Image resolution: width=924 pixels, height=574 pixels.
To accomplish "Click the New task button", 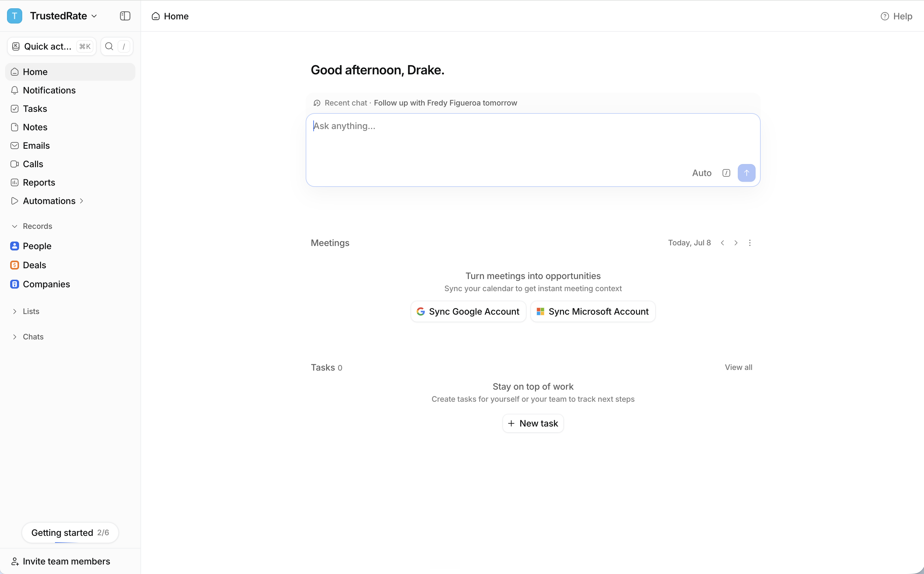I will click(x=533, y=423).
